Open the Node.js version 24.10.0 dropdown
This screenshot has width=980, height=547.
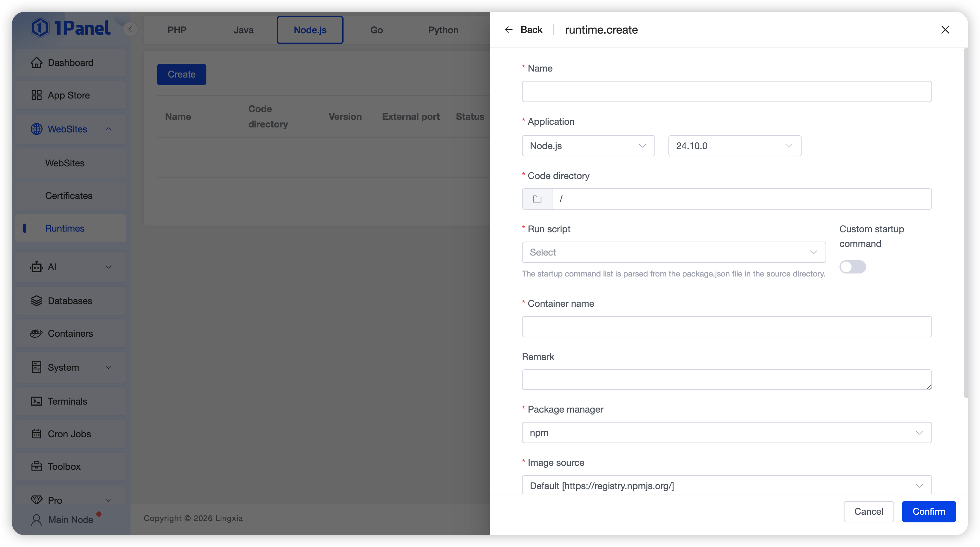pyautogui.click(x=734, y=146)
